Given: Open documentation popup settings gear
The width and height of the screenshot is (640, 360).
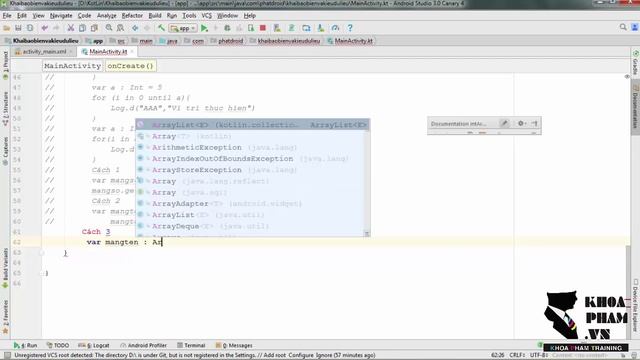Looking at the screenshot, I should coord(521,123).
